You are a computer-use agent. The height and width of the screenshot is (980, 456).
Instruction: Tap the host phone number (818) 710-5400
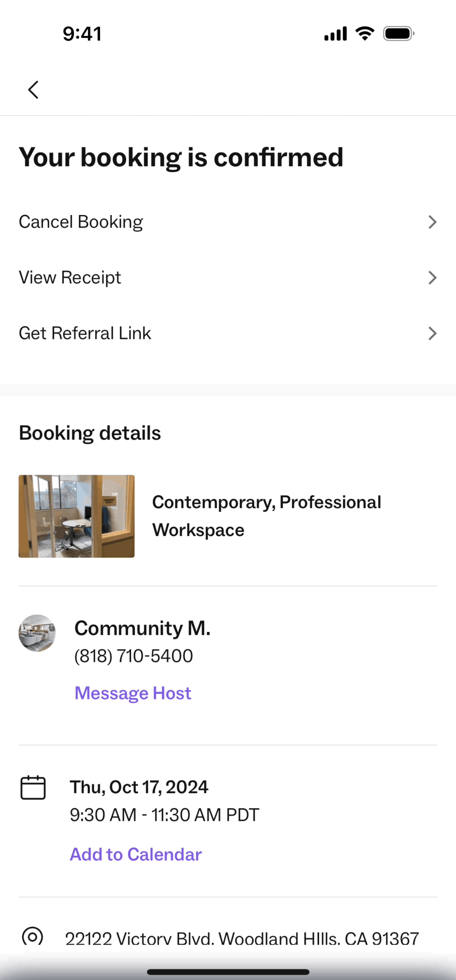[x=133, y=656]
